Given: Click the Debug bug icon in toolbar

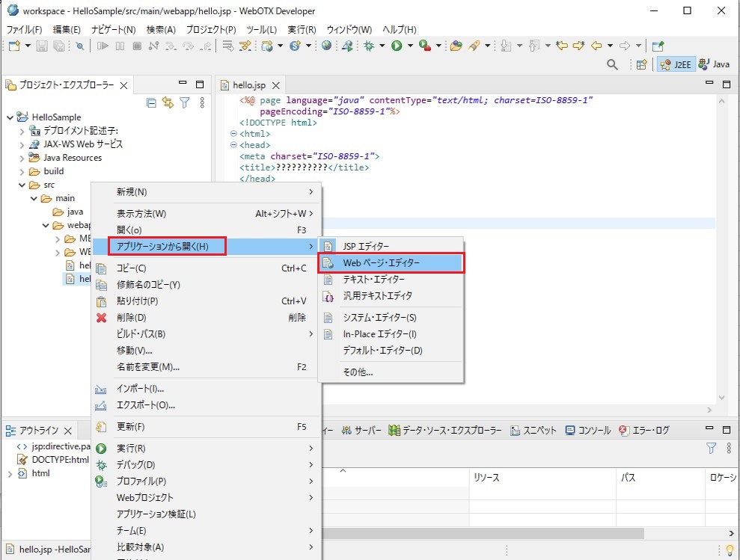Looking at the screenshot, I should click(x=369, y=46).
